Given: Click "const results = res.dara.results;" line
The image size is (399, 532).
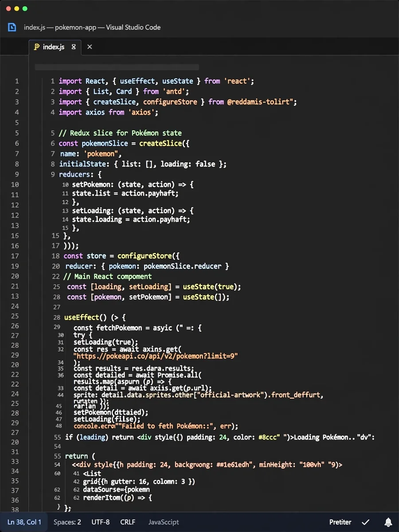Looking at the screenshot, I should (134, 368).
